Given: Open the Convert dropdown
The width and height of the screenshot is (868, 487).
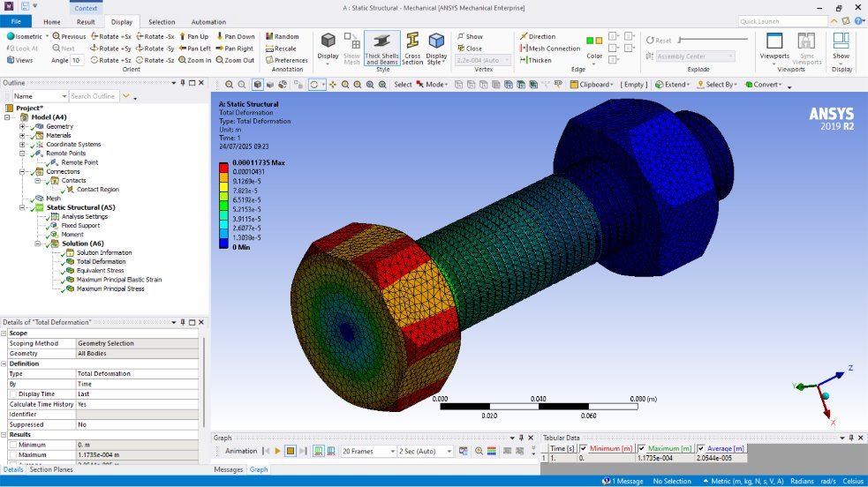Looking at the screenshot, I should pyautogui.click(x=764, y=85).
